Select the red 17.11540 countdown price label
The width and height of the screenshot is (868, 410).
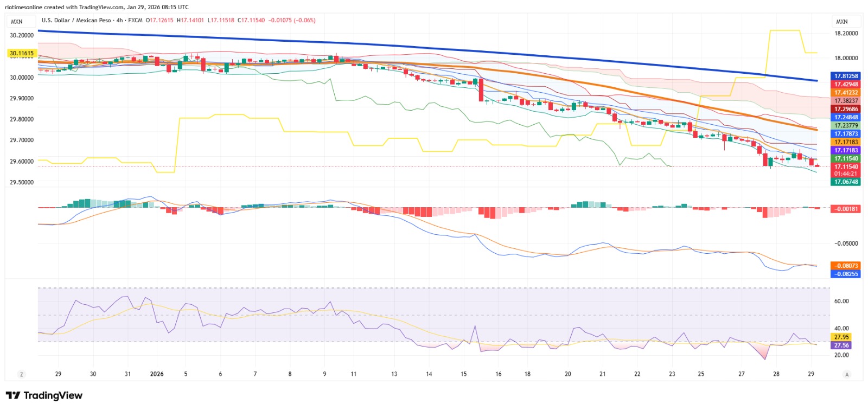846,170
